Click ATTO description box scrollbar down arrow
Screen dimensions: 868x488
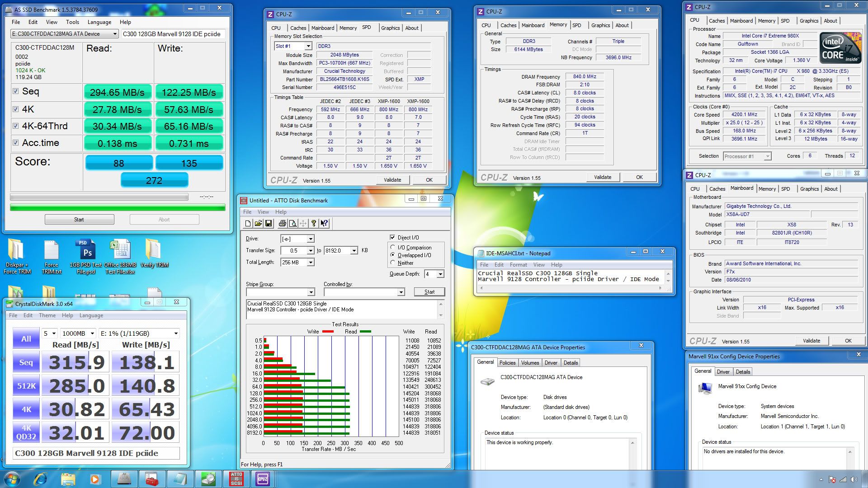(x=441, y=315)
